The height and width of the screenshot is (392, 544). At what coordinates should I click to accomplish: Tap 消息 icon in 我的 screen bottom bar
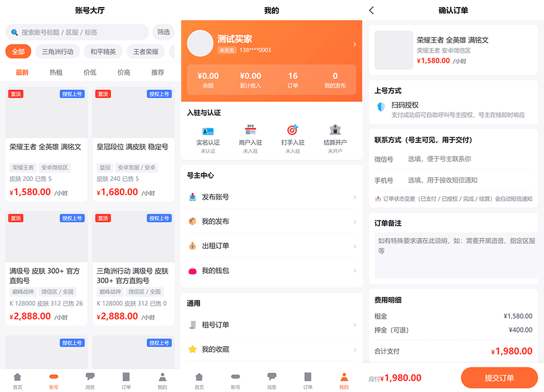[x=271, y=377]
